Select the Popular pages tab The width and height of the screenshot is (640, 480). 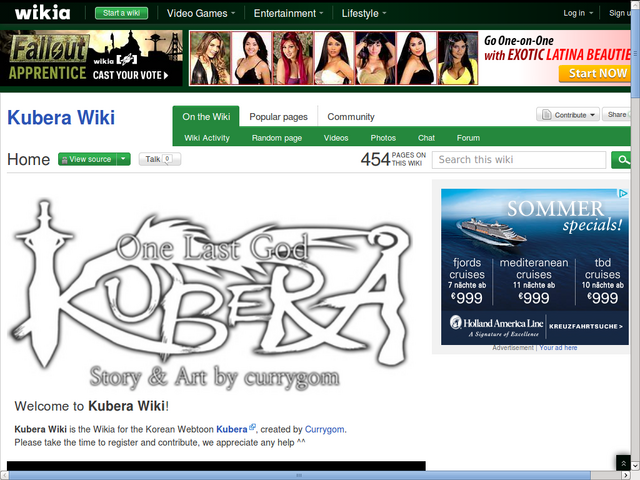[278, 117]
